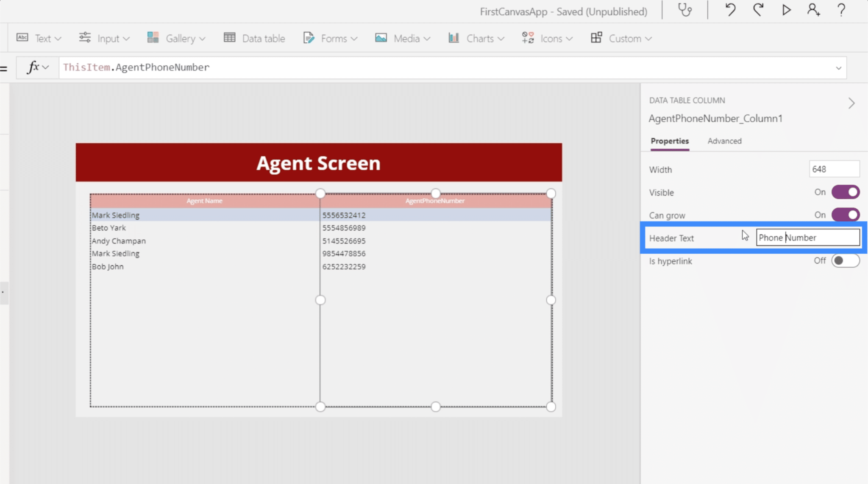Click the Media picture icon

[381, 38]
